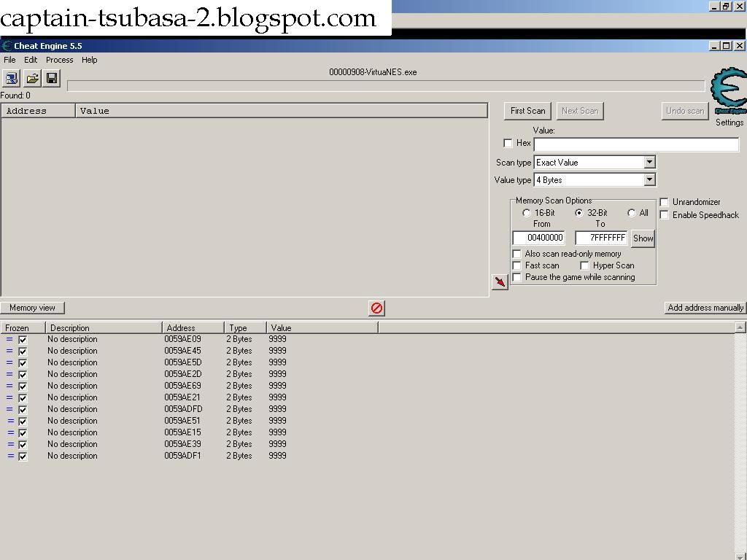Unfreeze address 0059AE51 checkbox
This screenshot has height=560, width=747.
tap(23, 421)
